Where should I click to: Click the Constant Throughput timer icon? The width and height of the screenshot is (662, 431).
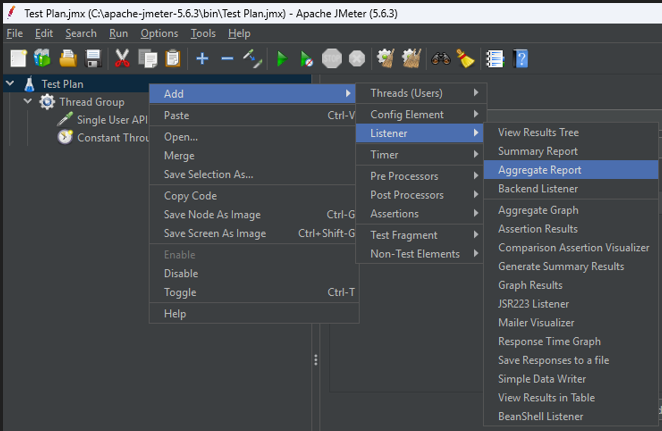65,137
